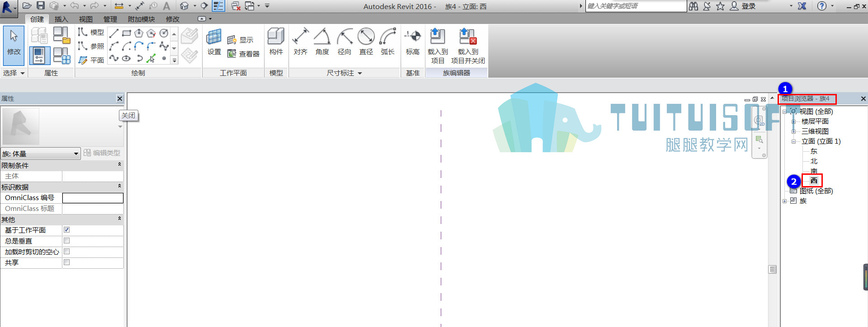
Task: Collapse the 立面 (立面 1) tree node
Action: (793, 141)
